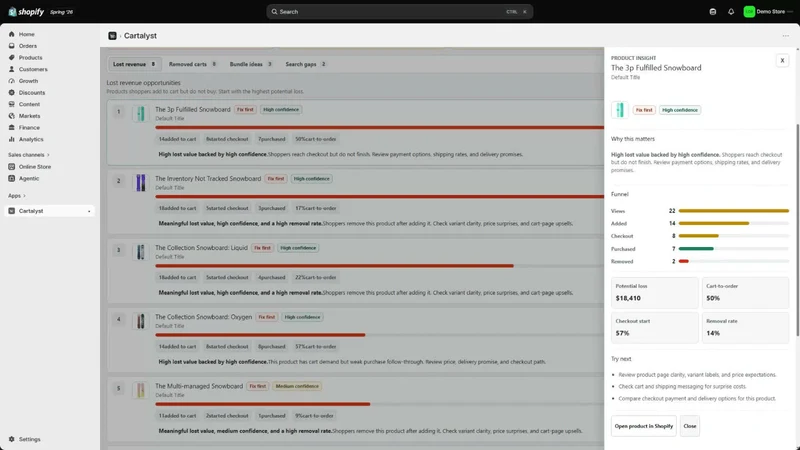
Task: Open the Settings gear icon
Action: (11, 439)
